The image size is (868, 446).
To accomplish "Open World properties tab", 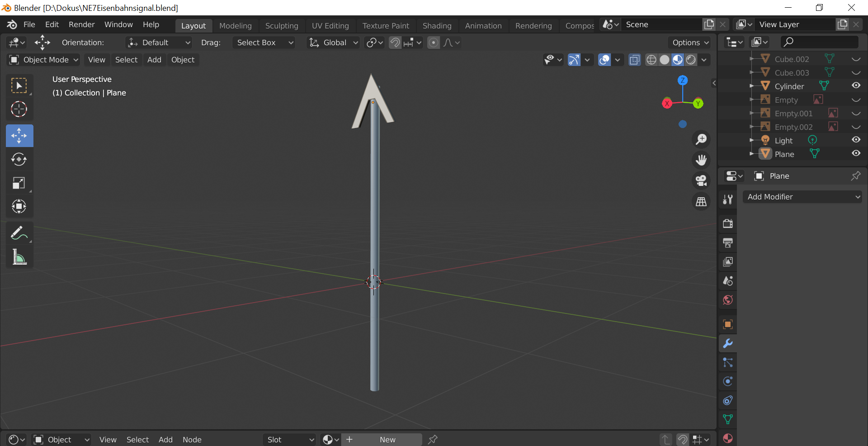I will click(728, 300).
